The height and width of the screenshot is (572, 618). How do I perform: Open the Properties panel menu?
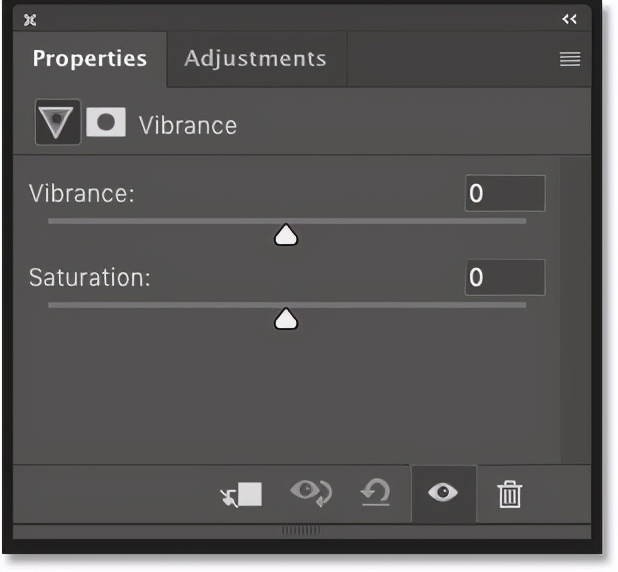(570, 59)
